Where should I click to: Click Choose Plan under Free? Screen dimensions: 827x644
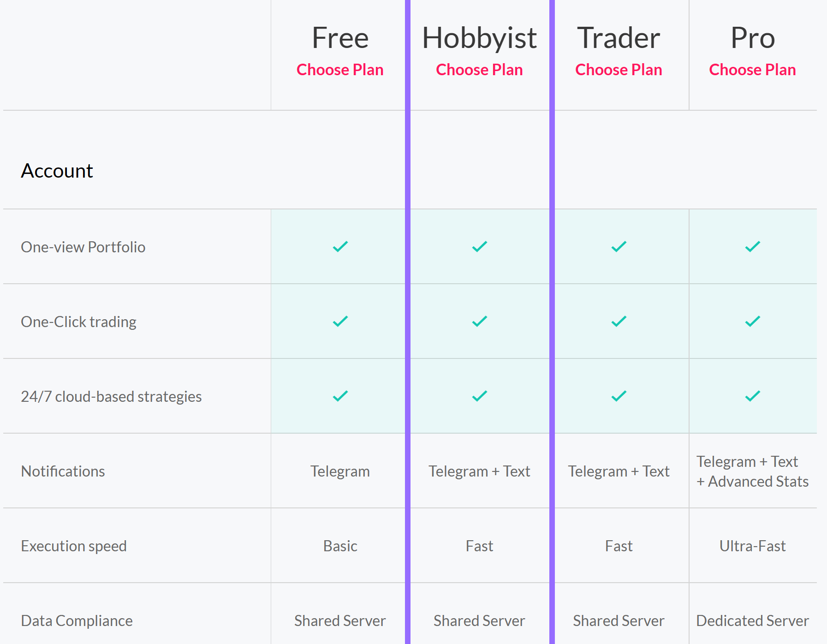pyautogui.click(x=340, y=70)
